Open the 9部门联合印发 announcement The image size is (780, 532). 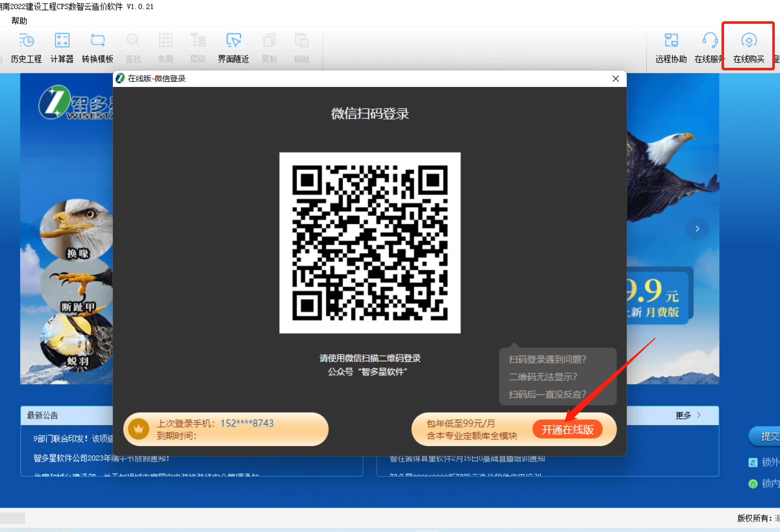click(x=73, y=439)
